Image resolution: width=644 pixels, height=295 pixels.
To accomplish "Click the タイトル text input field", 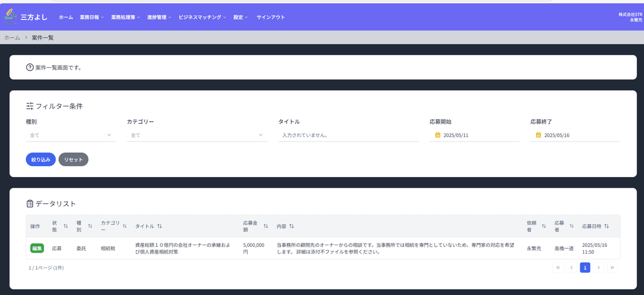I will coord(348,135).
